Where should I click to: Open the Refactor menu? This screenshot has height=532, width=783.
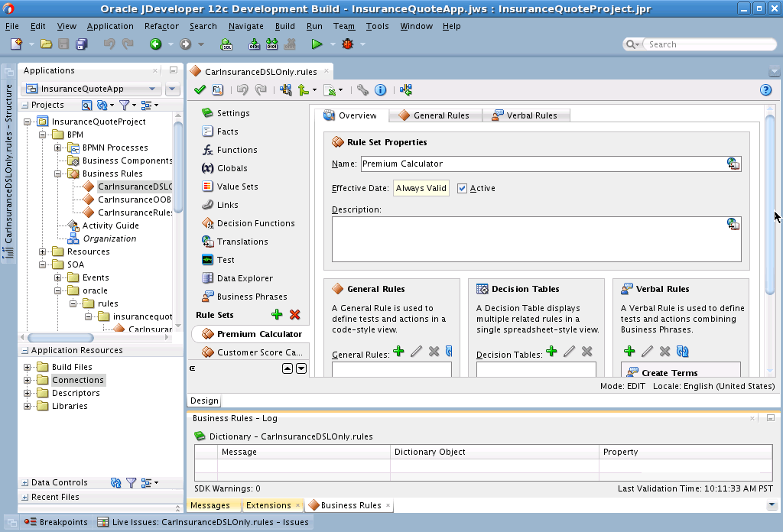coord(161,26)
